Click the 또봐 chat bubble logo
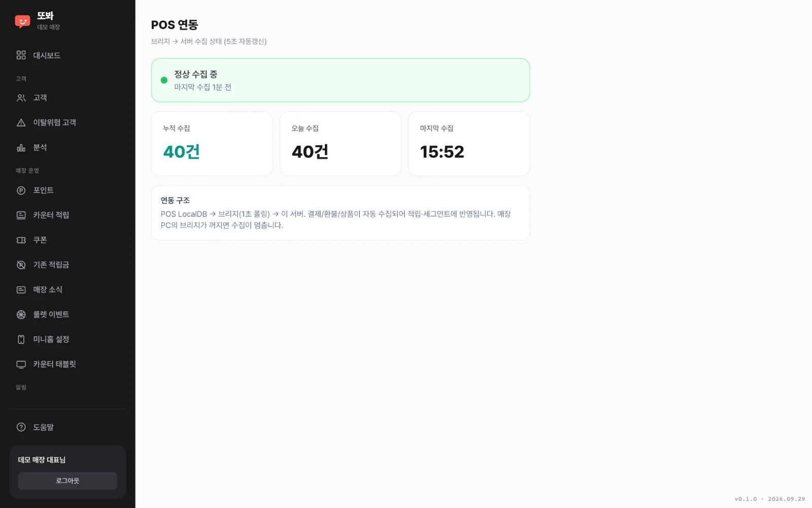The width and height of the screenshot is (812, 508). coord(22,21)
